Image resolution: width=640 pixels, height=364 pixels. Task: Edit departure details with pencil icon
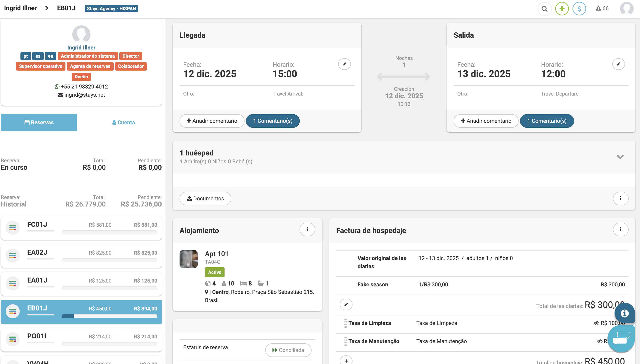(x=618, y=64)
